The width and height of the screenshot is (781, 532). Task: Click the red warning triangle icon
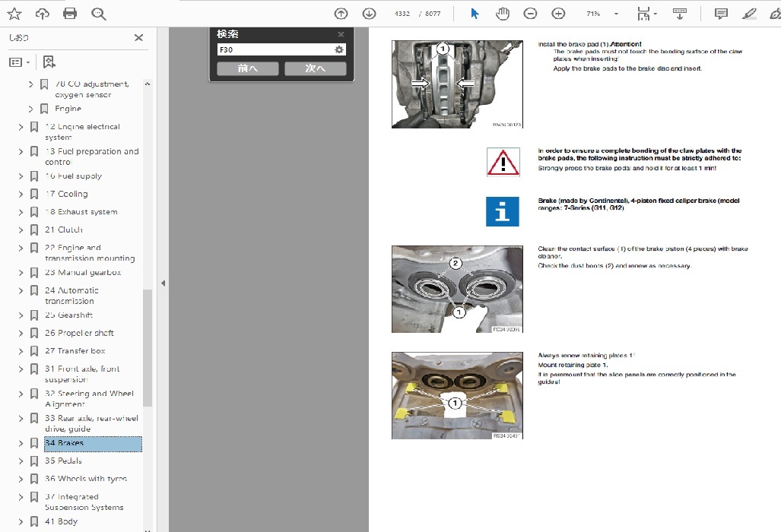[x=503, y=162]
